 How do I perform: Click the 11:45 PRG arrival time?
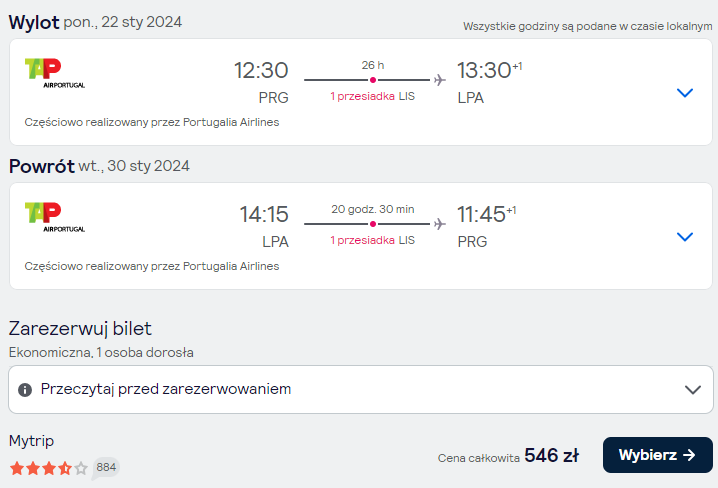tap(481, 214)
